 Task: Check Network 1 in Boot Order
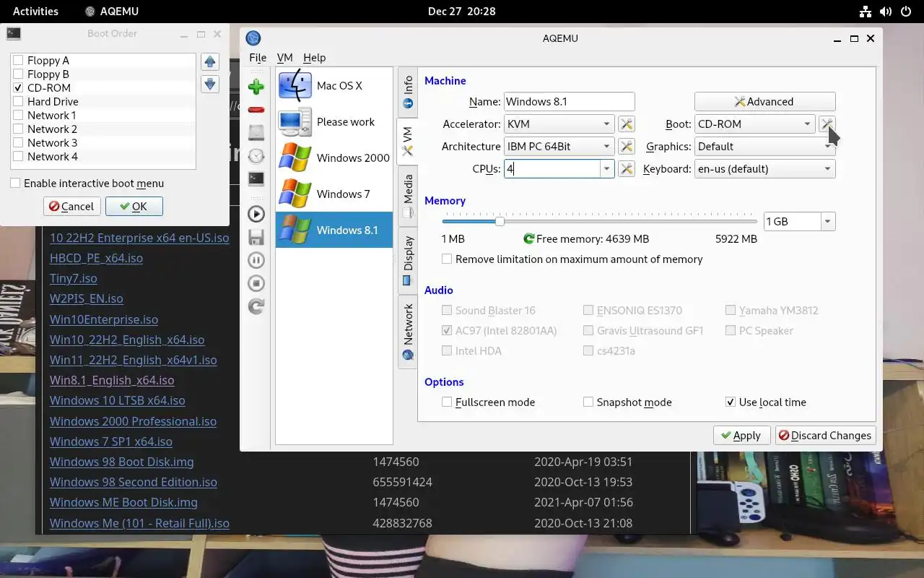[19, 116]
